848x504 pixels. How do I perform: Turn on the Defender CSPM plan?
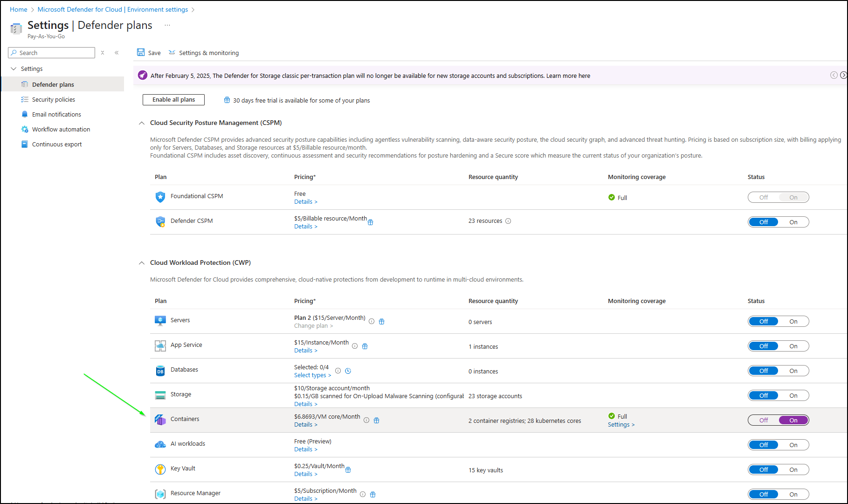(793, 222)
